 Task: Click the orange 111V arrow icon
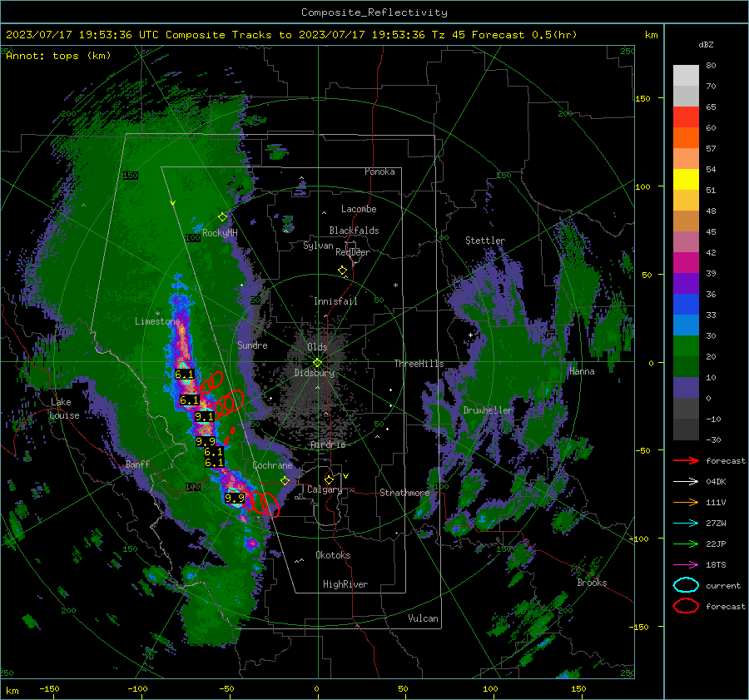click(686, 502)
